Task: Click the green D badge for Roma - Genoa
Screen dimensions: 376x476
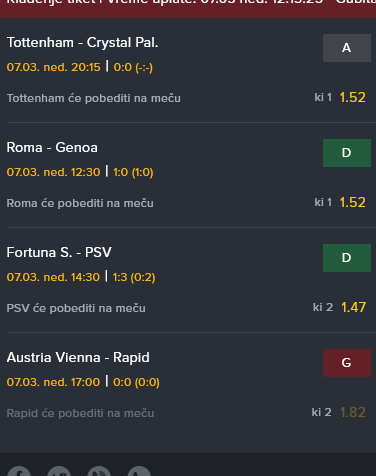Action: click(347, 153)
